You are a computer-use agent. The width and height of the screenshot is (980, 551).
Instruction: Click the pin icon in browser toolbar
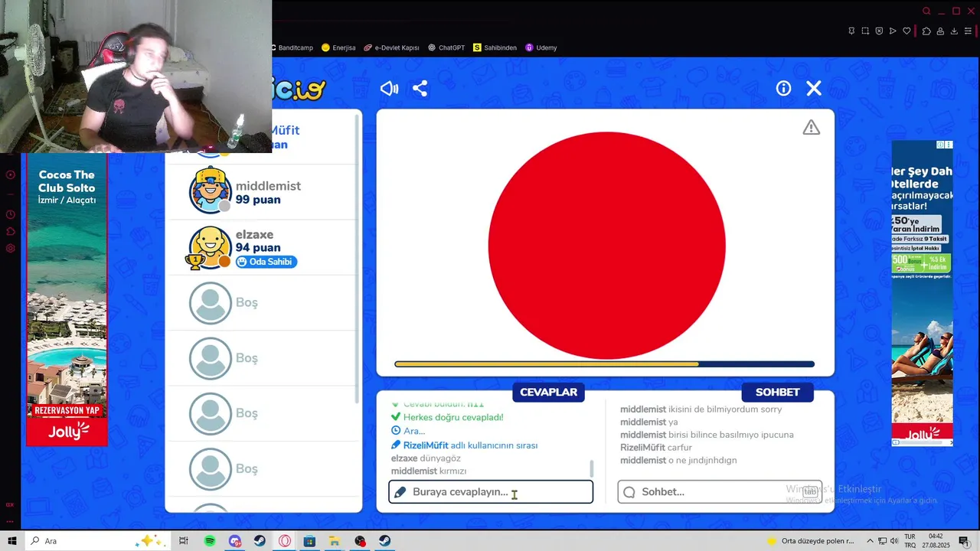click(851, 31)
